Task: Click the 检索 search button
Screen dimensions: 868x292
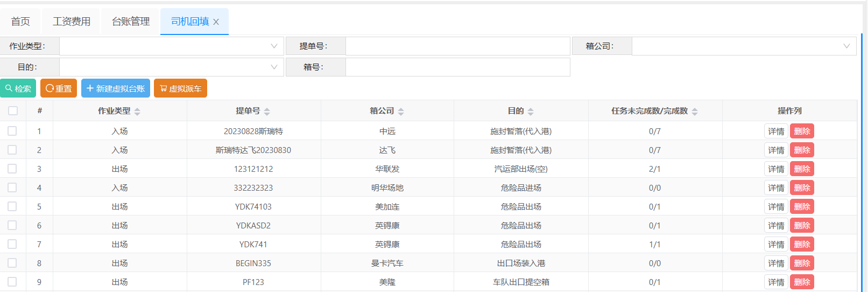Action: (x=18, y=88)
